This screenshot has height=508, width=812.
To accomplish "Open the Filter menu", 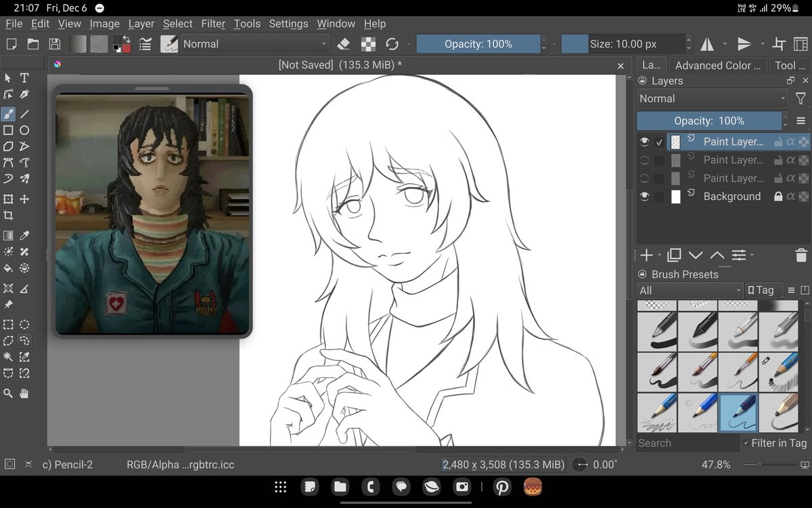I will [213, 23].
